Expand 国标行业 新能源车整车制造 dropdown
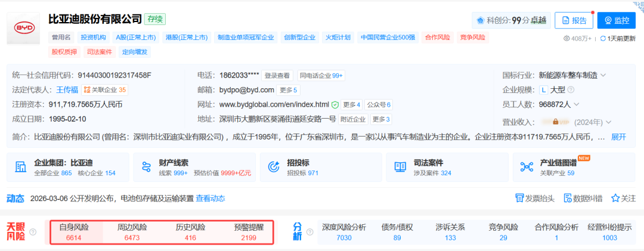The width and height of the screenshot is (644, 251). pyautogui.click(x=603, y=76)
